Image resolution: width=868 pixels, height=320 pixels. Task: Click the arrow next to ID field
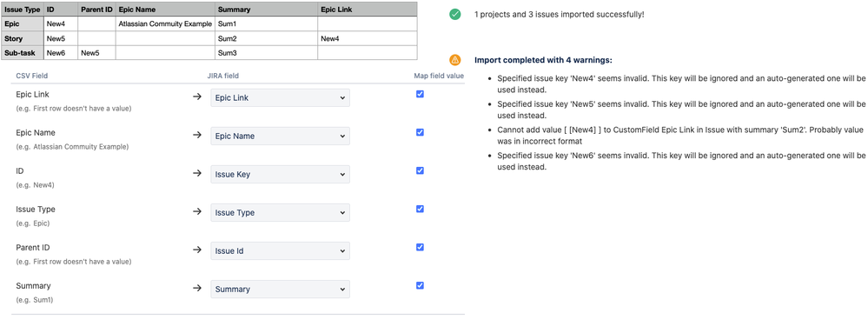point(197,173)
